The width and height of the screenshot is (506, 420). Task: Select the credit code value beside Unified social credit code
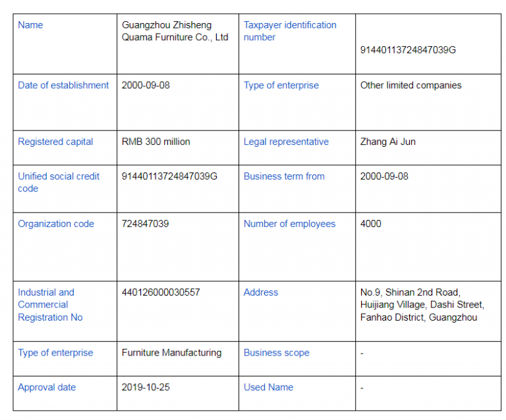click(169, 176)
